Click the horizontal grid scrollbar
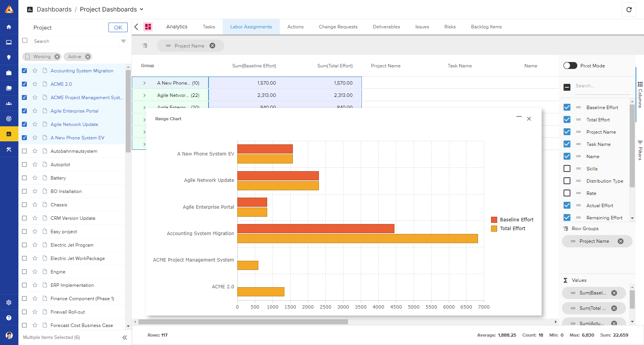 pos(243,322)
